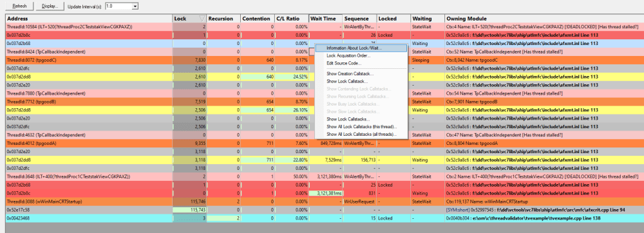Select the 0x52e17c58 address row
This screenshot has height=233, width=644.
tap(325, 210)
